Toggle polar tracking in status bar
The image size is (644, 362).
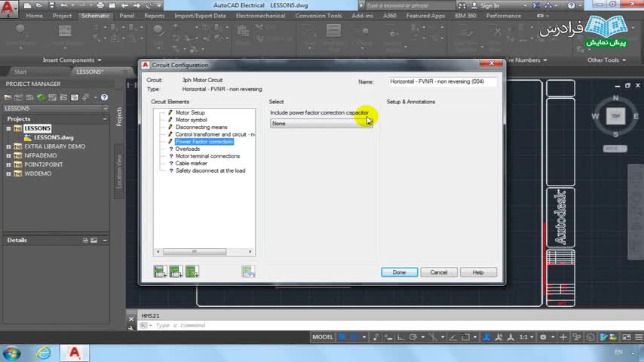413,337
